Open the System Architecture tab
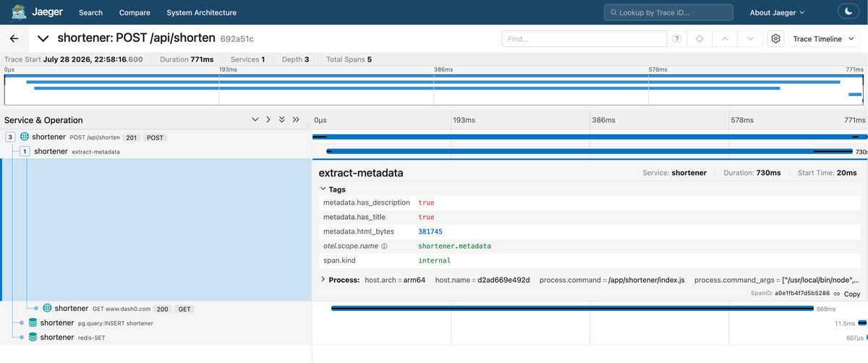 (x=201, y=12)
